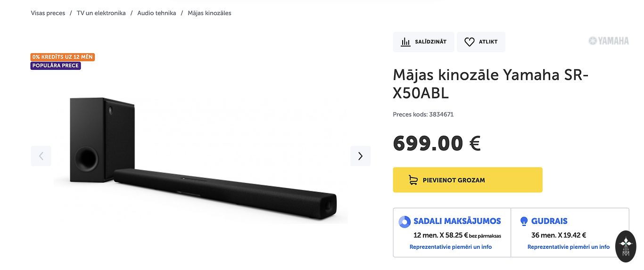The height and width of the screenshot is (270, 644).
Task: Open TV un elektronika breadcrumb
Action: click(101, 13)
